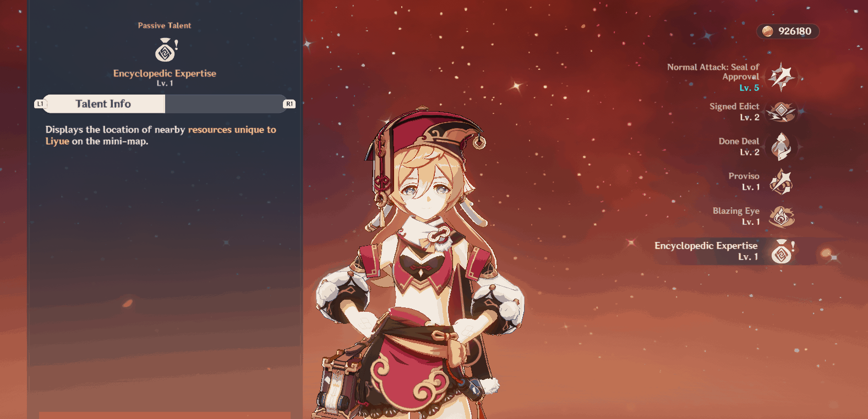
Task: Select the Normal Attack Seal of Approval icon
Action: click(782, 76)
